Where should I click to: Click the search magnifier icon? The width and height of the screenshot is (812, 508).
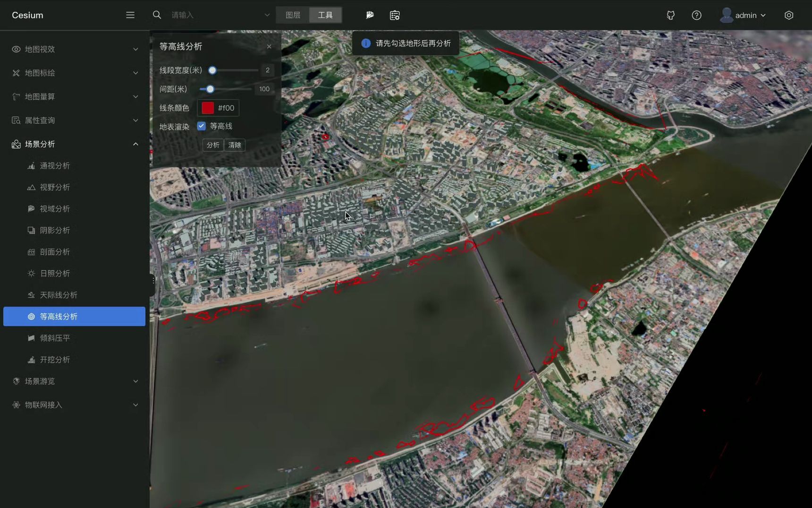157,15
